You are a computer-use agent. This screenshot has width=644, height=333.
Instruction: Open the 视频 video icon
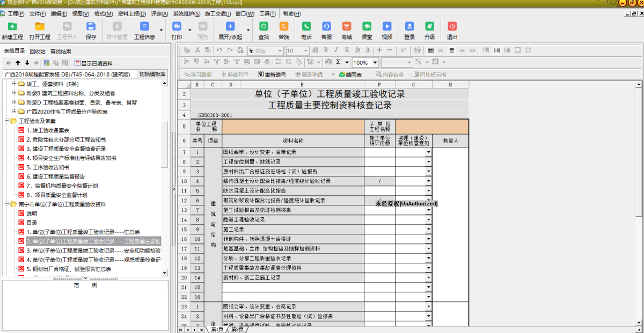pyautogui.click(x=387, y=30)
